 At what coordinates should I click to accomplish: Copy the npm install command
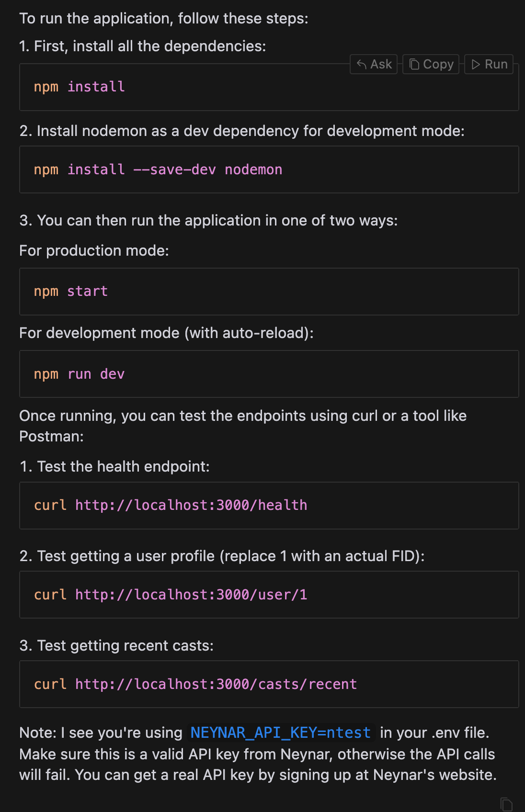(431, 64)
